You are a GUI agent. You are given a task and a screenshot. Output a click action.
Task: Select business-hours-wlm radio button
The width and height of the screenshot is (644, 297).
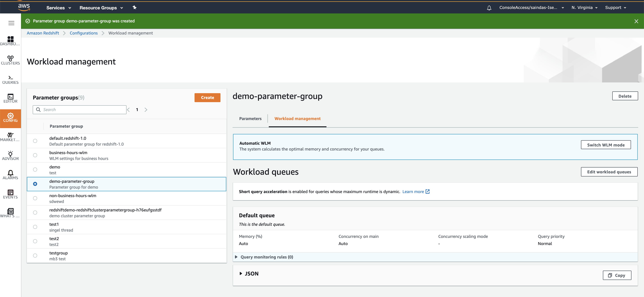(35, 155)
